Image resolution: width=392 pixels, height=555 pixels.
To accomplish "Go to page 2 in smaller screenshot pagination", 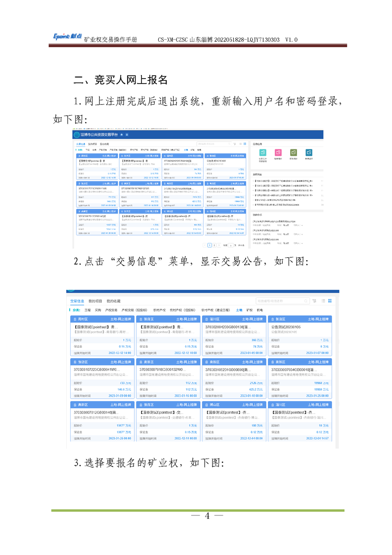I will pos(214,245).
